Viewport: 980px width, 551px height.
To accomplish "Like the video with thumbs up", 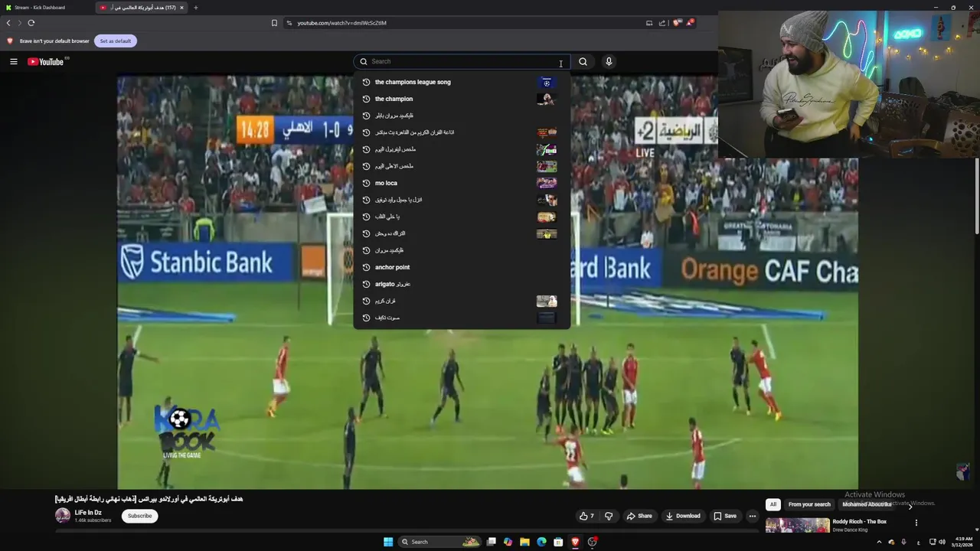I will (x=586, y=516).
